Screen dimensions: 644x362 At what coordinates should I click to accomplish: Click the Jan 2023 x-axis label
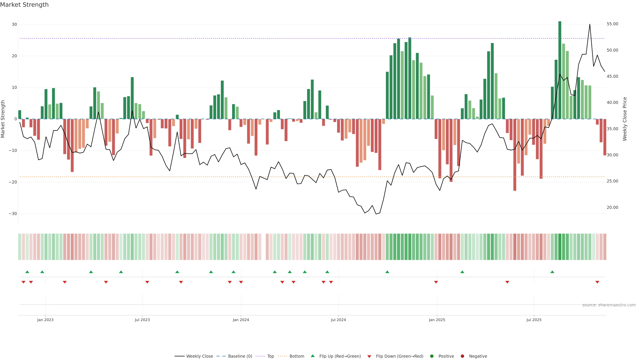tap(45, 320)
